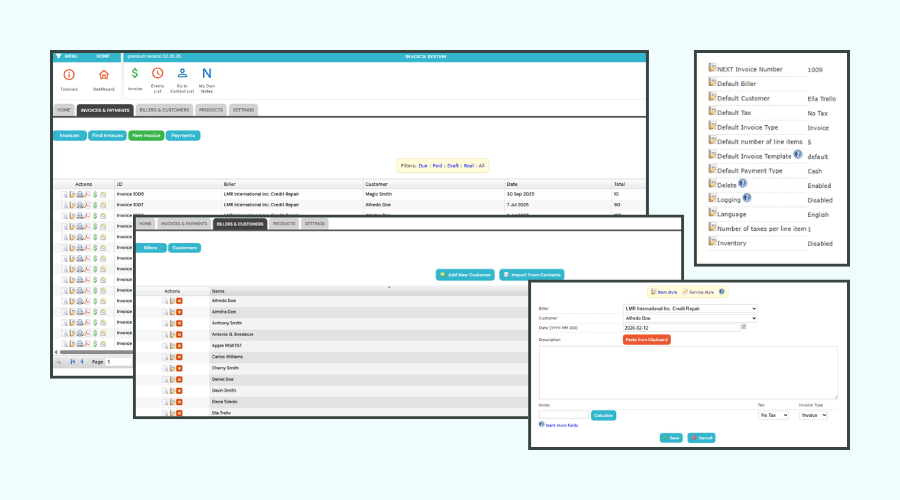Click the Import From Contacts button
Viewport: 900px width, 500px height.
[532, 275]
